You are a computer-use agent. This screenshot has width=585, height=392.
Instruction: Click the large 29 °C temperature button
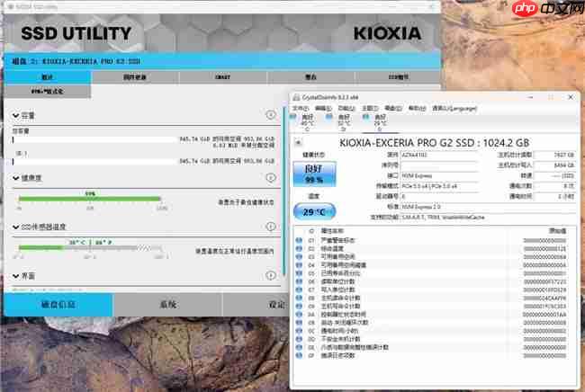314,211
